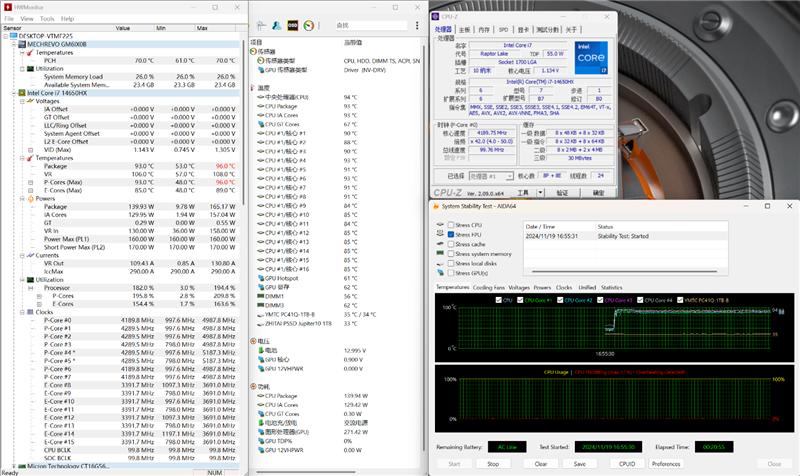Click the Clear button in Stability Test
Image resolution: width=800 pixels, height=476 pixels.
pyautogui.click(x=541, y=464)
